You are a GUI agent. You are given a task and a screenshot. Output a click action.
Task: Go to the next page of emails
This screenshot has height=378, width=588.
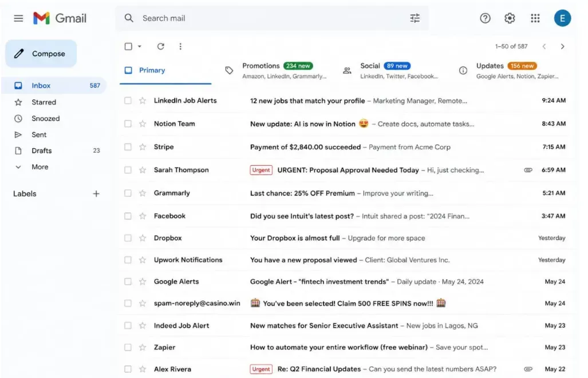click(562, 46)
